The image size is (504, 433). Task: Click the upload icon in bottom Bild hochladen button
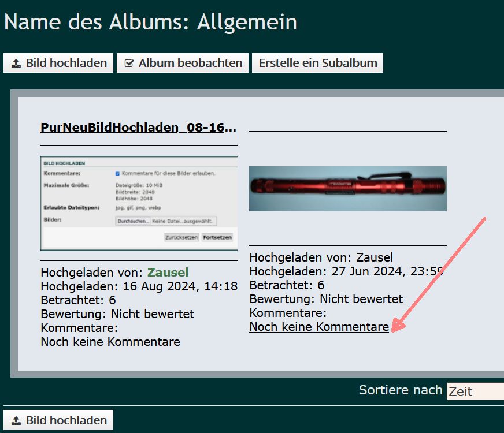click(16, 421)
